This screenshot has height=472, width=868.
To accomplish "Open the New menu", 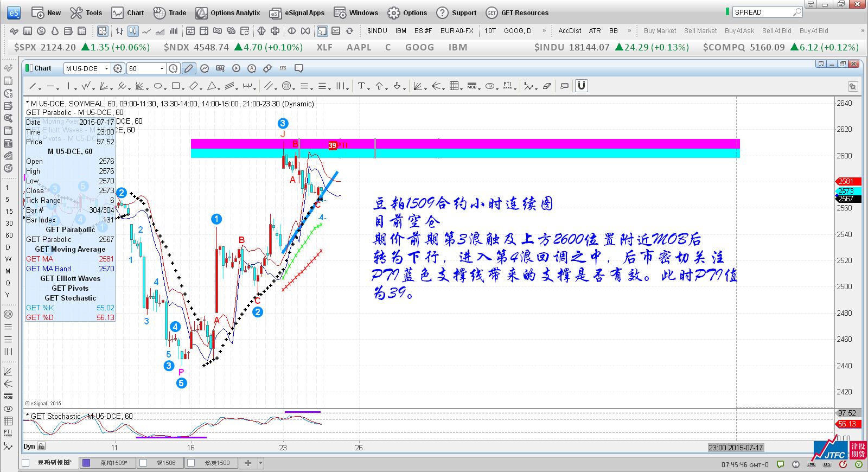I will [x=46, y=12].
